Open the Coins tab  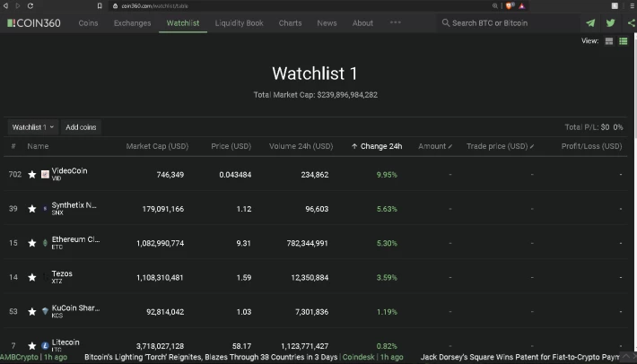88,23
